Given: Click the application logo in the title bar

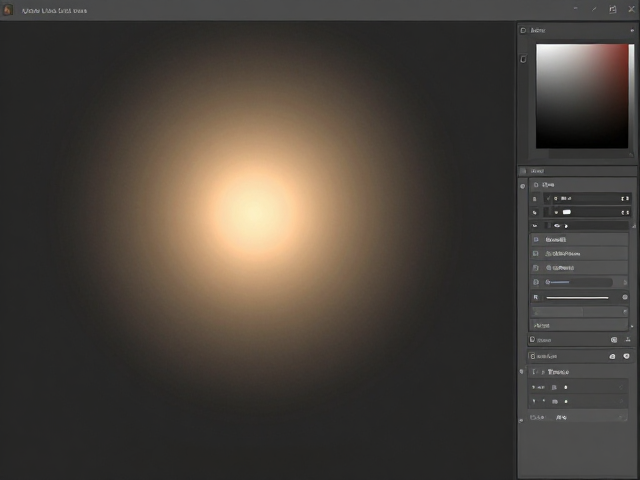Looking at the screenshot, I should (x=8, y=10).
